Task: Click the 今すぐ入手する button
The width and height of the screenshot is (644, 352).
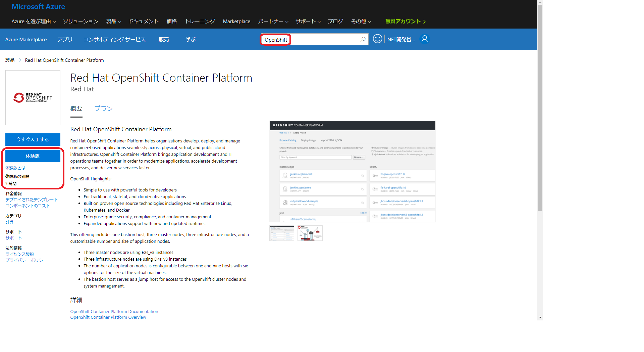Action: point(33,139)
